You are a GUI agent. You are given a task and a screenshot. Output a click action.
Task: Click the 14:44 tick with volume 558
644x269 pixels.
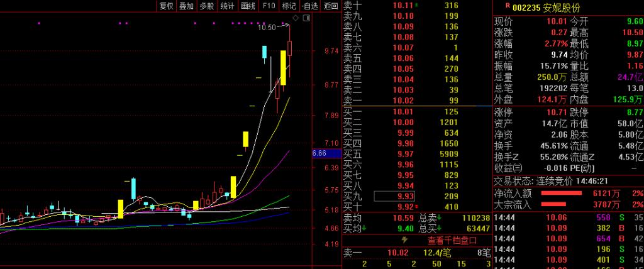pos(569,217)
